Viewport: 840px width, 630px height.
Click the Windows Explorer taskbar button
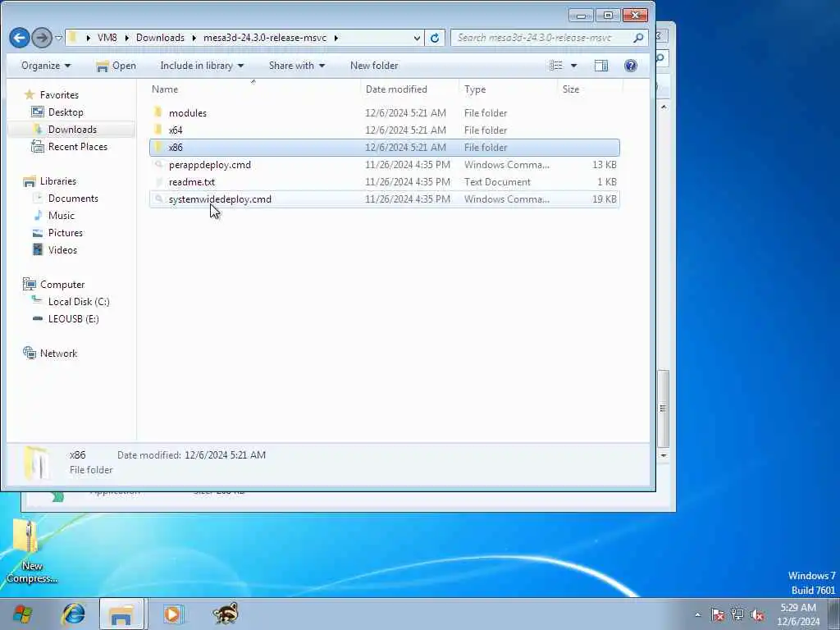coord(121,614)
